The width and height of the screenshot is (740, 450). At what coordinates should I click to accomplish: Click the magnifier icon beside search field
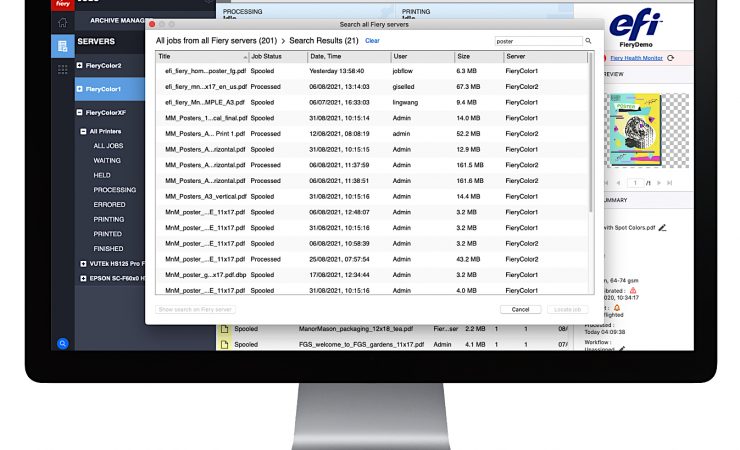[589, 41]
